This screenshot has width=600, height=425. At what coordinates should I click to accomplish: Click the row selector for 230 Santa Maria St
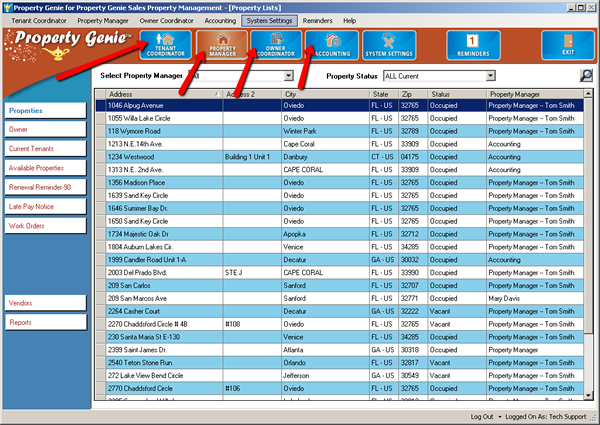(x=101, y=337)
